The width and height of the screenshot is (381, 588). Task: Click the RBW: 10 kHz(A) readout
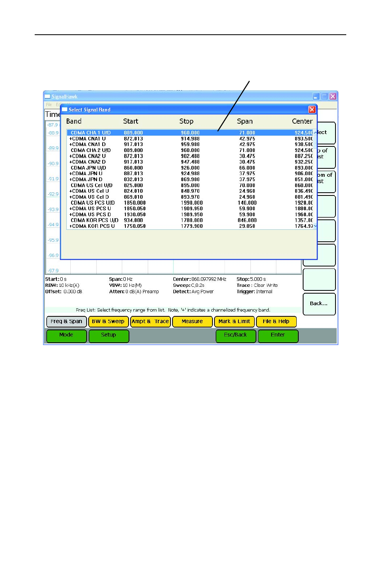[62, 286]
